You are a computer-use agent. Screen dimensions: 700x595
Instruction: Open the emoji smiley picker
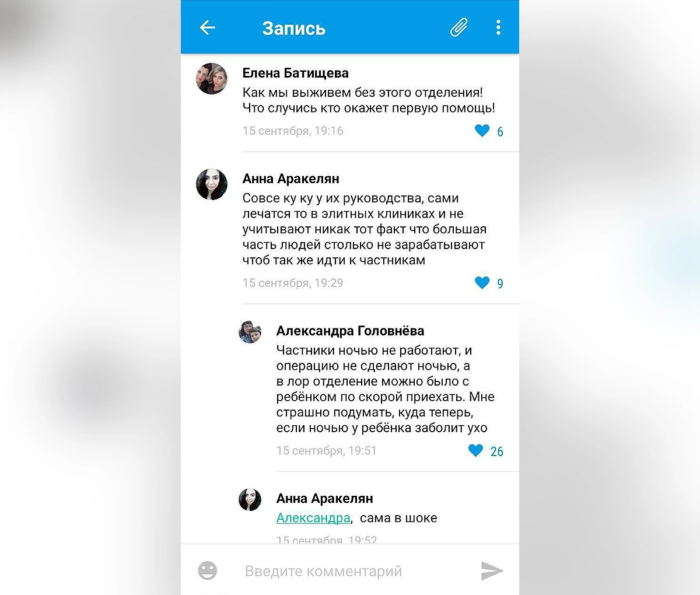tap(208, 570)
